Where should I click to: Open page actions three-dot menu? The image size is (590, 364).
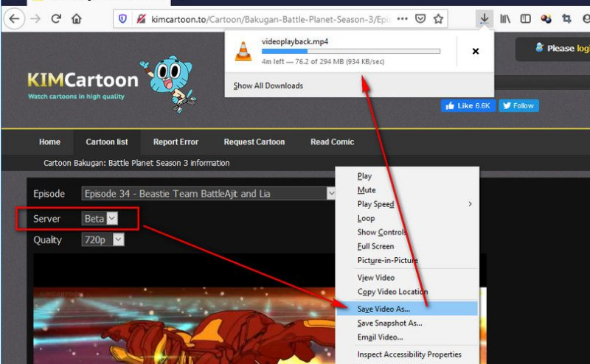point(402,19)
